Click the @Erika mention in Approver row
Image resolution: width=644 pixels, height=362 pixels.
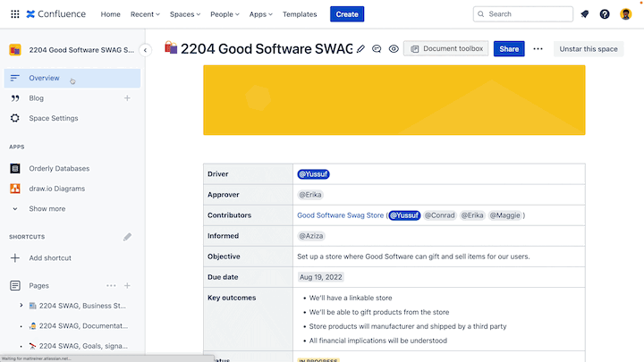click(310, 195)
